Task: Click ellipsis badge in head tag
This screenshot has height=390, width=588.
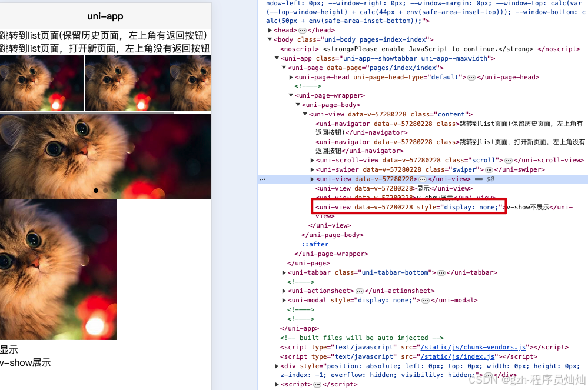Action: pos(303,31)
